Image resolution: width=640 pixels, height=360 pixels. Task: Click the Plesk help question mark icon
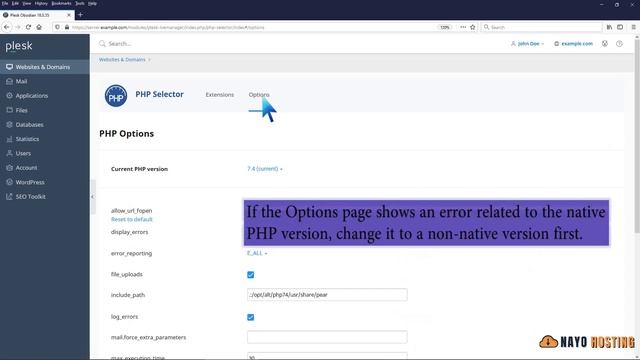tap(619, 44)
